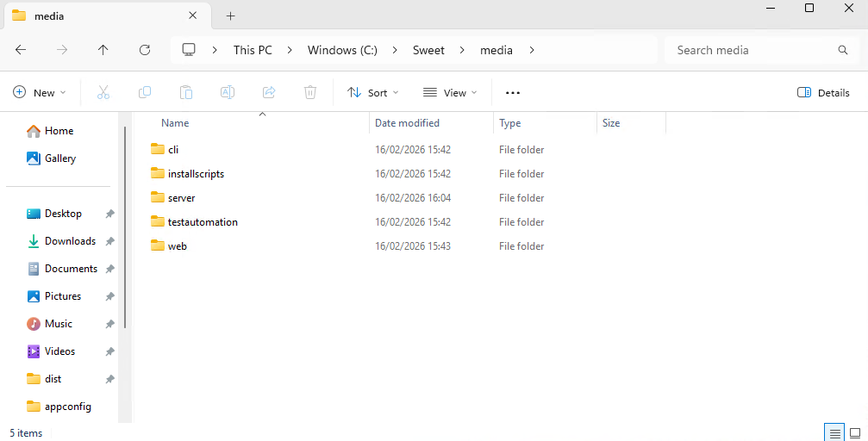Image resolution: width=868 pixels, height=441 pixels.
Task: Refresh the current folder view
Action: click(x=145, y=50)
